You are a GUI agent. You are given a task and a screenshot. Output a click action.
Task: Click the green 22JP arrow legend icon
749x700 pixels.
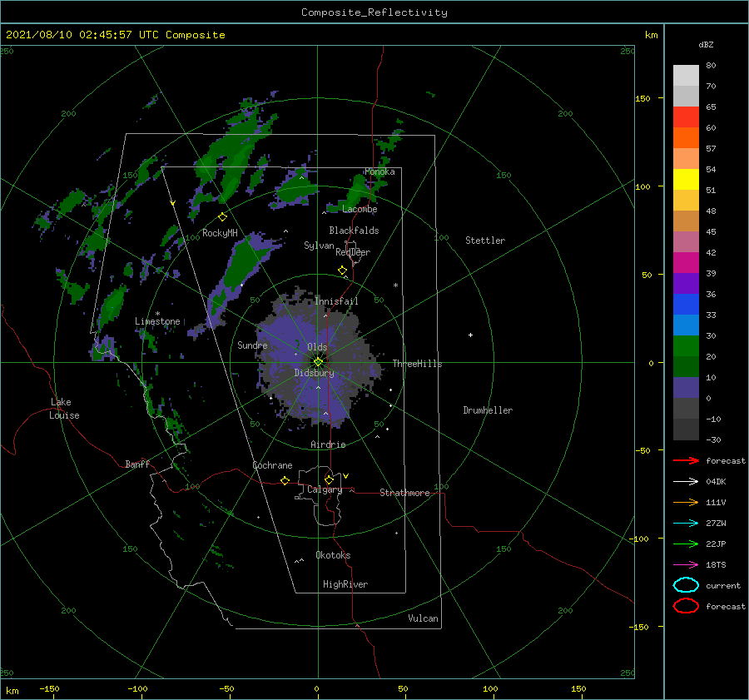coord(686,544)
